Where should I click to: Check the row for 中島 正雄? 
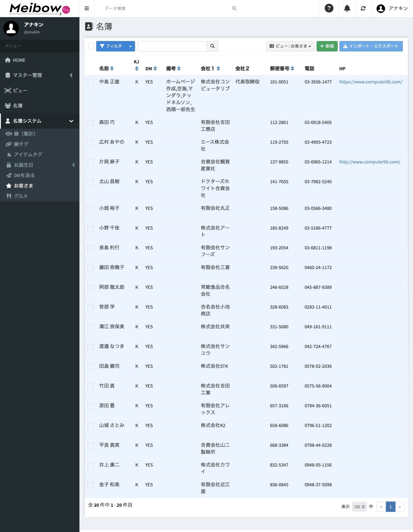(91, 82)
